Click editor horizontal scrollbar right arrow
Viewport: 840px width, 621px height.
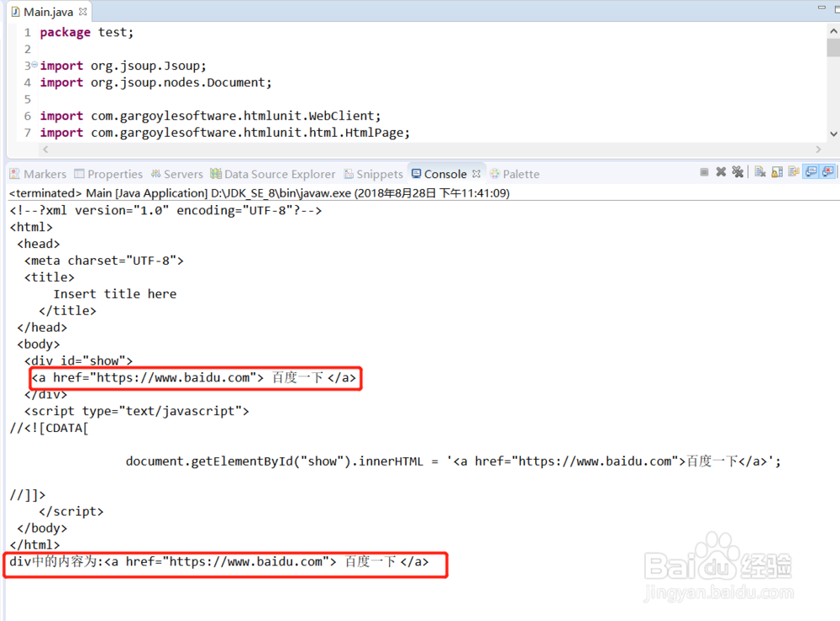tap(818, 150)
